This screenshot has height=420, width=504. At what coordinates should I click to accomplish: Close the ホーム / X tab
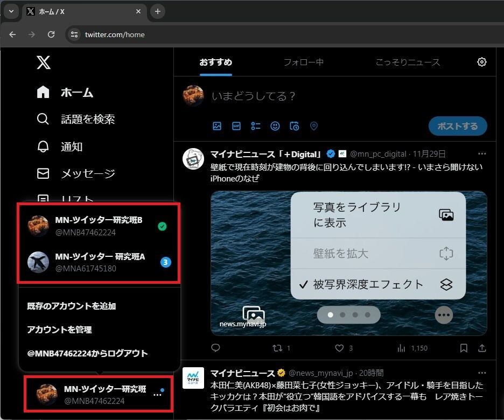[x=138, y=11]
